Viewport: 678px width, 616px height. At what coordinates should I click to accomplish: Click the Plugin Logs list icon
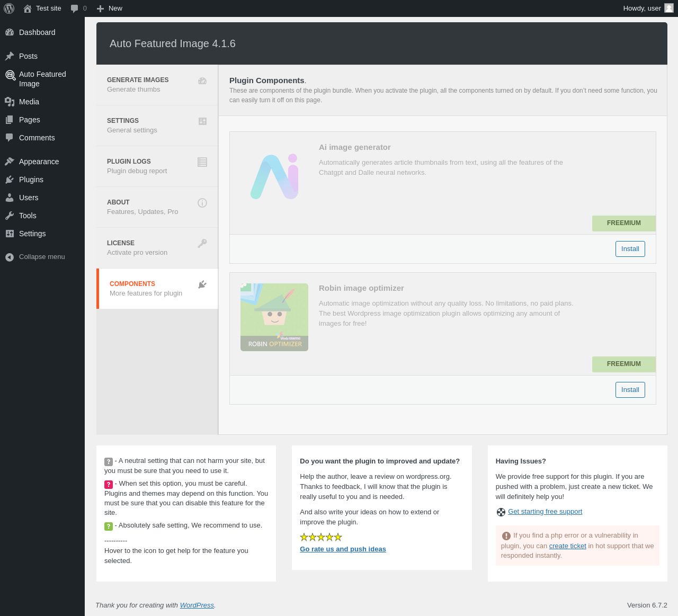[202, 162]
